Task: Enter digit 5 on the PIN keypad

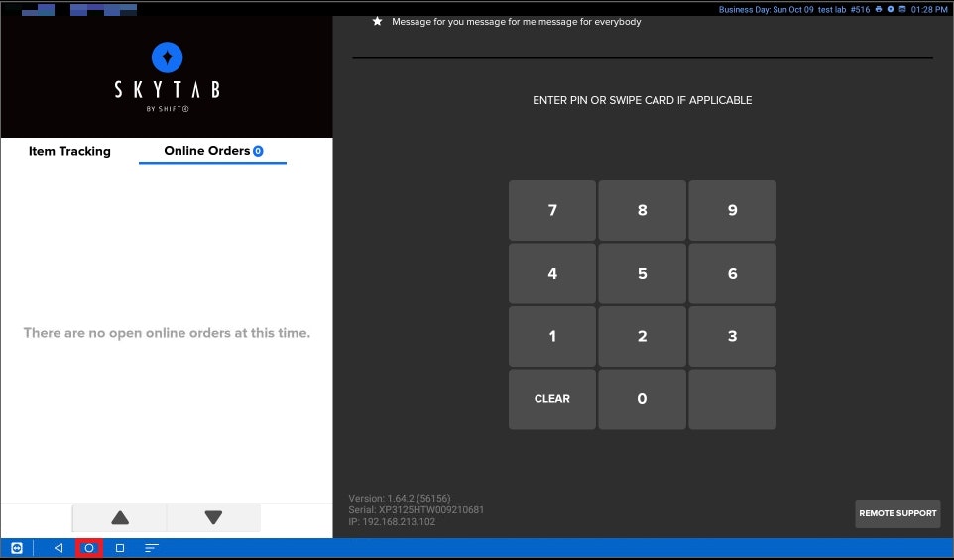Action: click(x=642, y=274)
